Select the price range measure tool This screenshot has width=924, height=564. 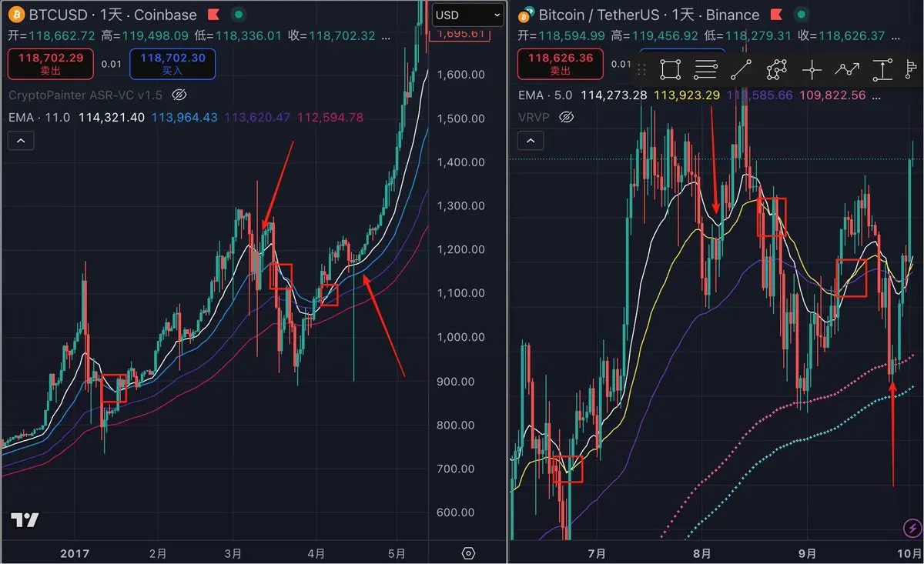click(x=882, y=70)
